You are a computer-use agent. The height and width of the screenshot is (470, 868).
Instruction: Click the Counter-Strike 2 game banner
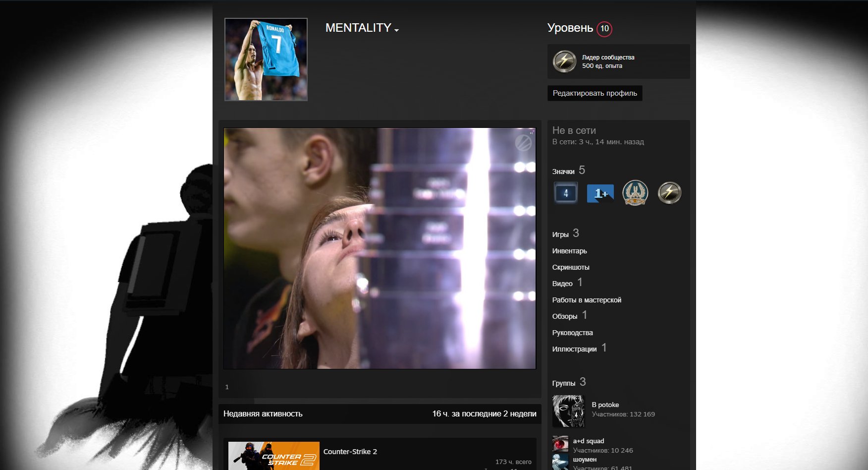pyautogui.click(x=273, y=456)
